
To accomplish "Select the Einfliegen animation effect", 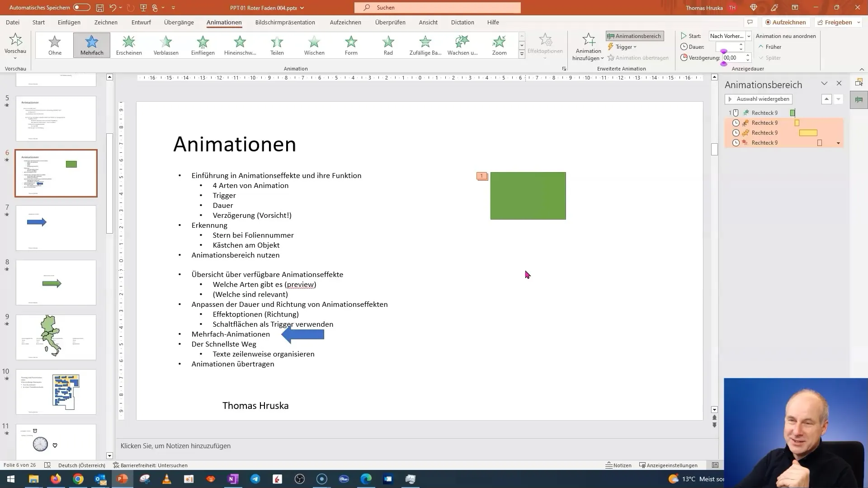I will (203, 45).
